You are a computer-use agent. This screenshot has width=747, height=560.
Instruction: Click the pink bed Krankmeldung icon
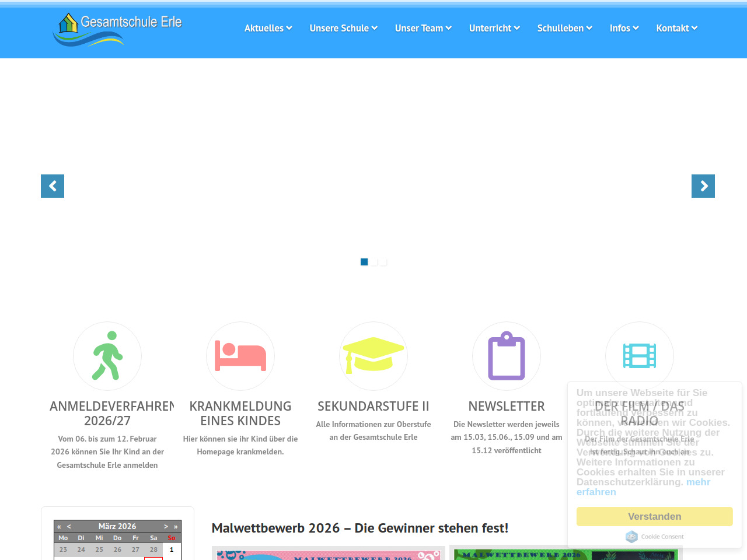tap(240, 356)
